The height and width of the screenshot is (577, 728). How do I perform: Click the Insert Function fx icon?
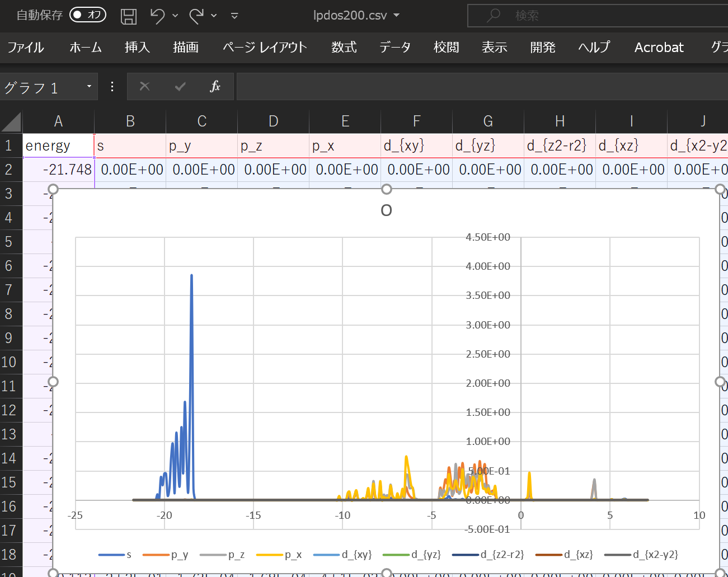[215, 86]
